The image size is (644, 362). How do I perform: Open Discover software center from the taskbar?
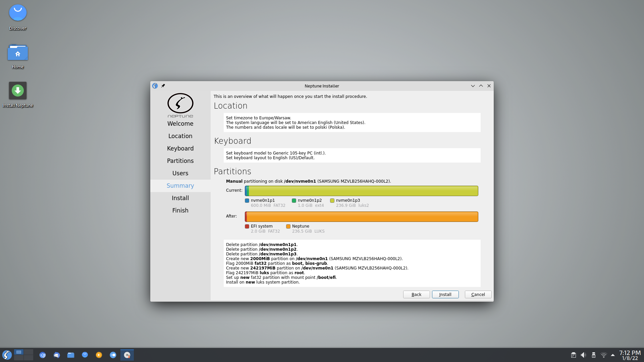coord(85,355)
